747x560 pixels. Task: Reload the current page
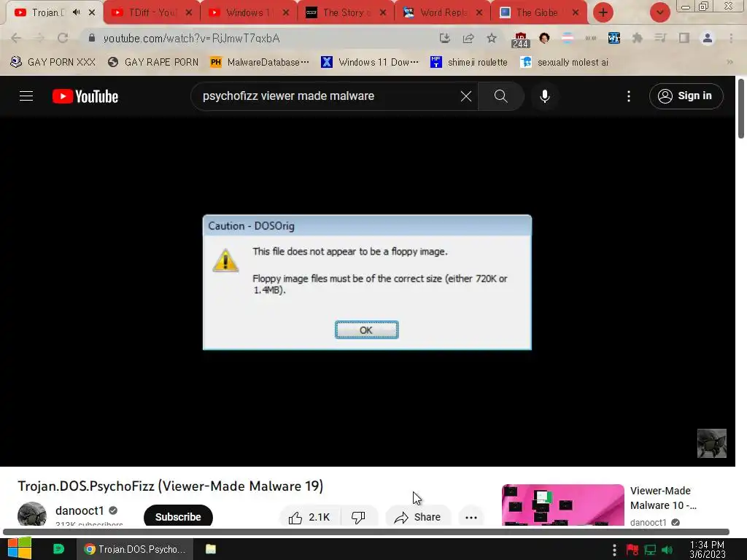63,38
